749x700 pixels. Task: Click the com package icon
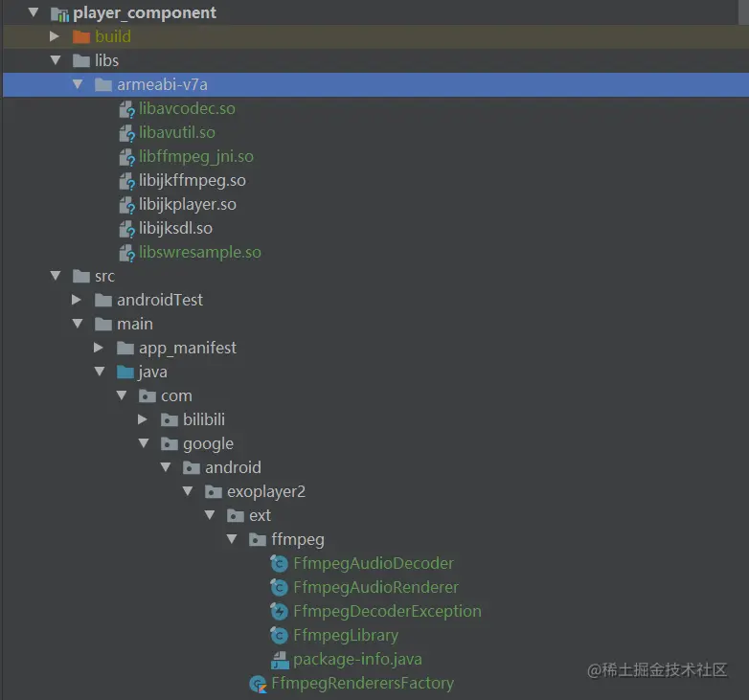pos(148,395)
